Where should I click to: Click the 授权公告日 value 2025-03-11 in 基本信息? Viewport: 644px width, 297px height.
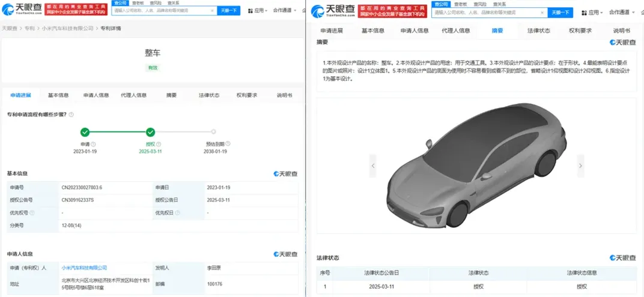219,200
